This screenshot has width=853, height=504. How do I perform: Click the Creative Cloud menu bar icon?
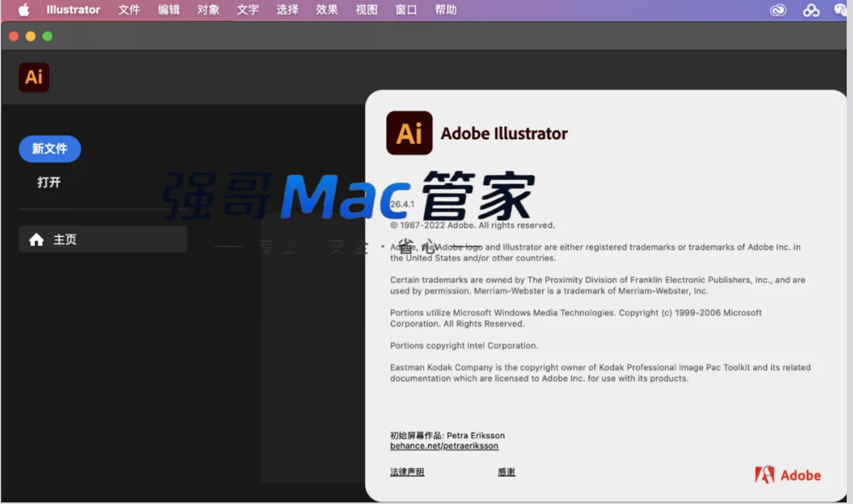778,10
